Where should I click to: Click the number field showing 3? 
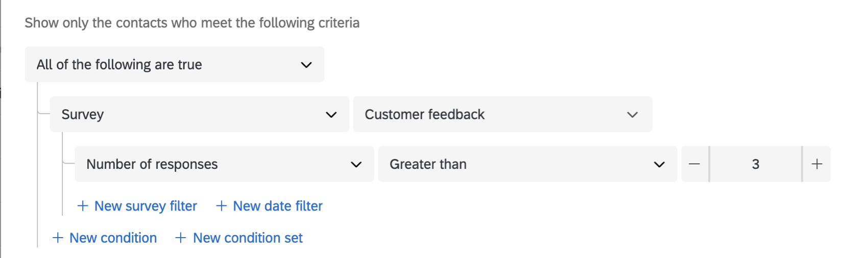tap(755, 164)
